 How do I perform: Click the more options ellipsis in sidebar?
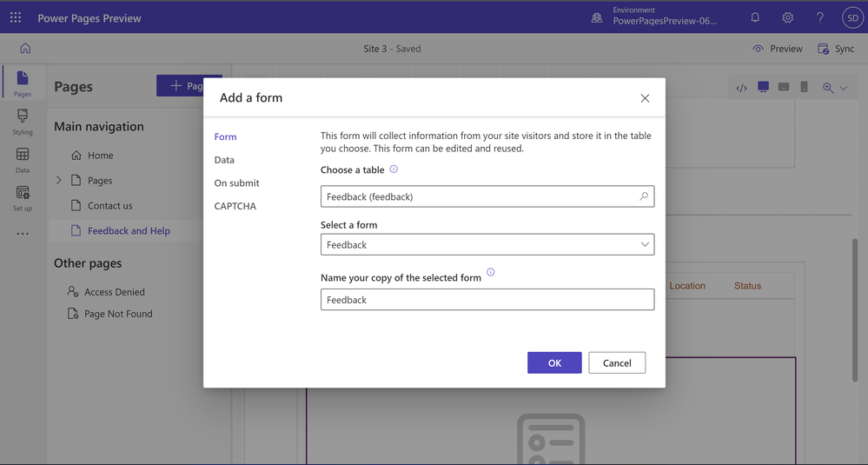23,234
